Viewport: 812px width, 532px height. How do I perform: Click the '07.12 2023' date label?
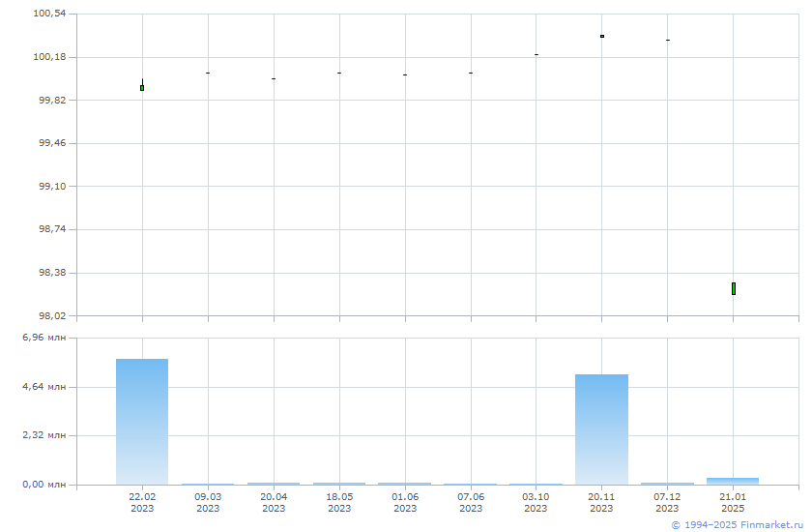coord(667,502)
